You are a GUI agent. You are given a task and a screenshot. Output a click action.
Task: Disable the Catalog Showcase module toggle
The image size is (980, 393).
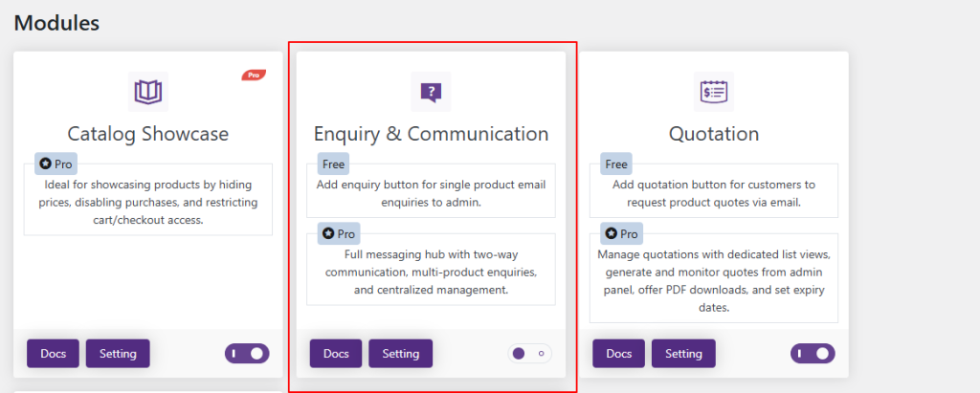tap(247, 354)
